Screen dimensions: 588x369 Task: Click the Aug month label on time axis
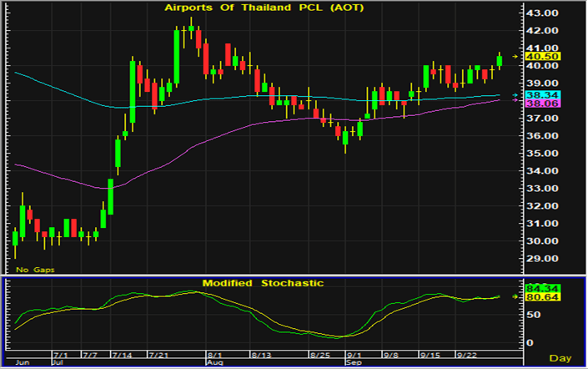point(214,363)
